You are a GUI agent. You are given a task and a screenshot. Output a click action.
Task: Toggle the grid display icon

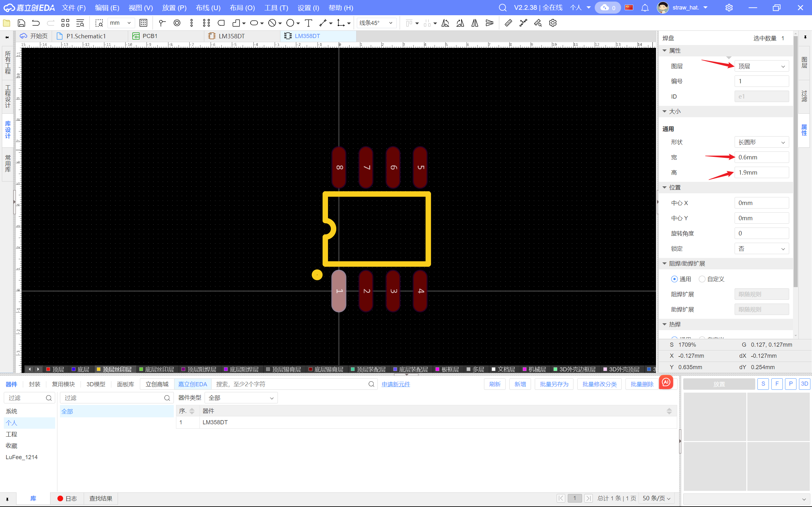(143, 23)
